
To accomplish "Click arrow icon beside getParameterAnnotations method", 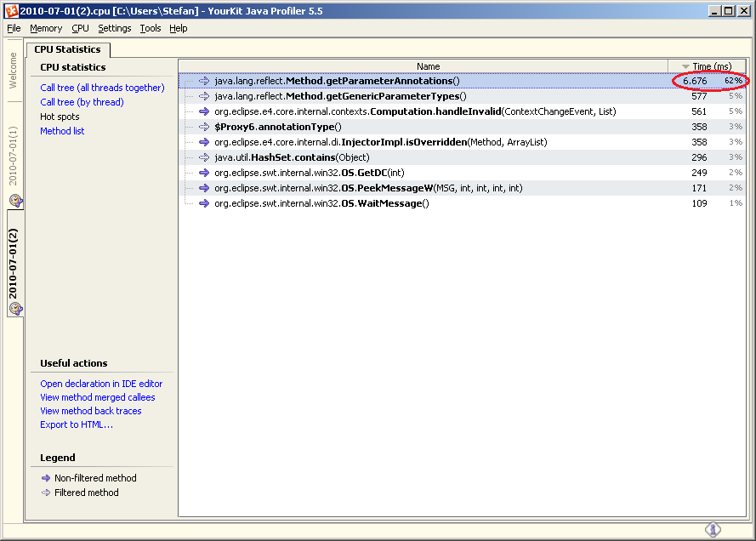I will pos(204,81).
